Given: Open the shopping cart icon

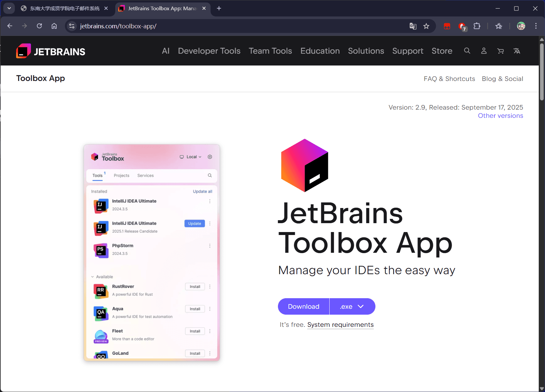Looking at the screenshot, I should pos(501,51).
